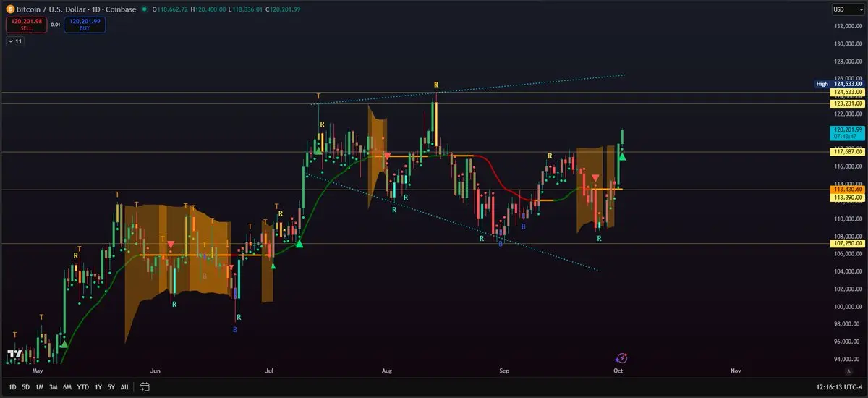Click the BUY 120,201.99 button
Image resolution: width=868 pixels, height=398 pixels.
pyautogui.click(x=85, y=25)
